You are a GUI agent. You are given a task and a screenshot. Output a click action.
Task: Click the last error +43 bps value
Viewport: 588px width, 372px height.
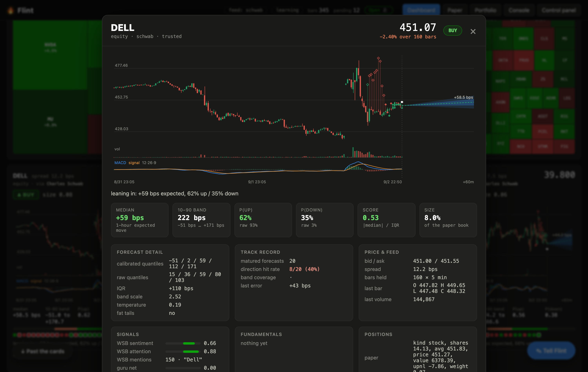300,286
